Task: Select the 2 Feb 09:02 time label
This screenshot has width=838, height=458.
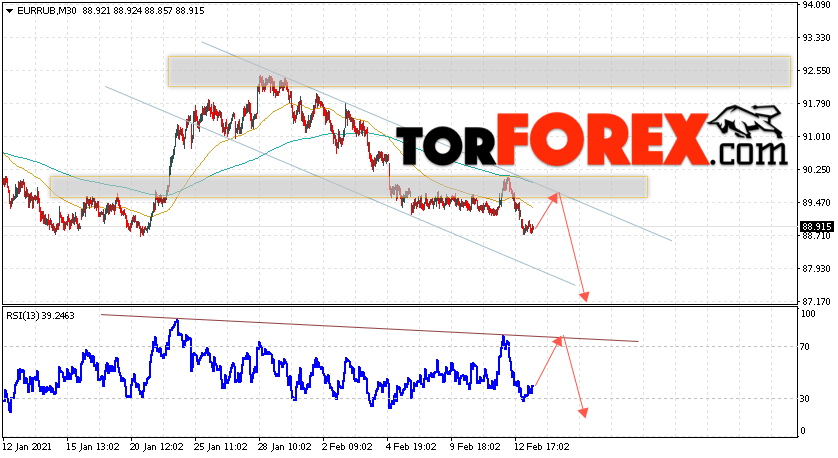Action: pos(347,446)
